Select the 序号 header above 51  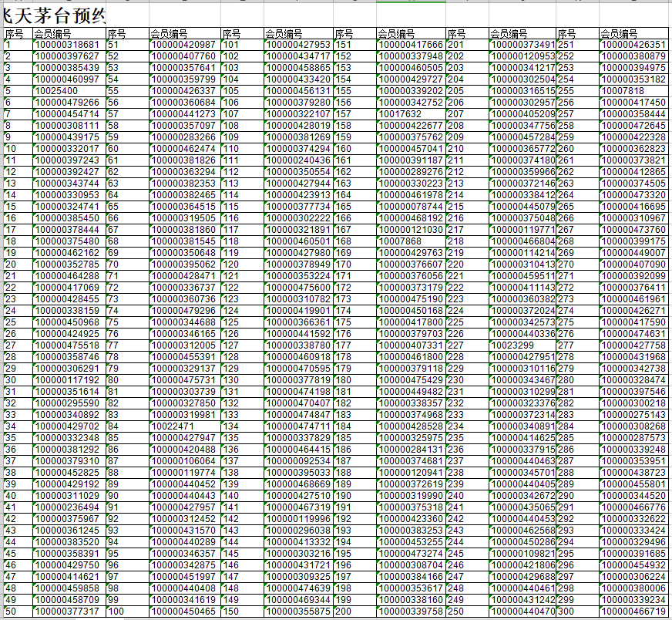(127, 34)
